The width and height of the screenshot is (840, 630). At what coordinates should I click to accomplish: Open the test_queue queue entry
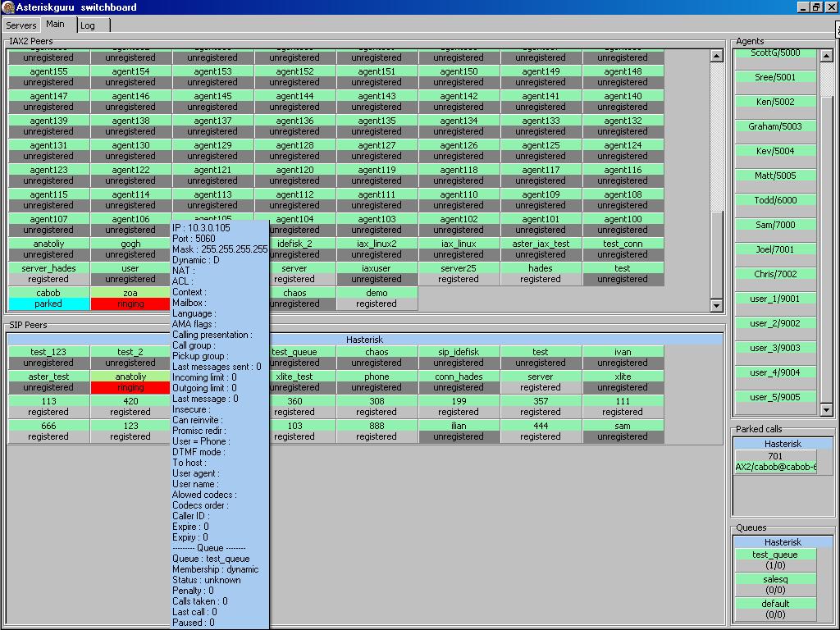pos(775,560)
